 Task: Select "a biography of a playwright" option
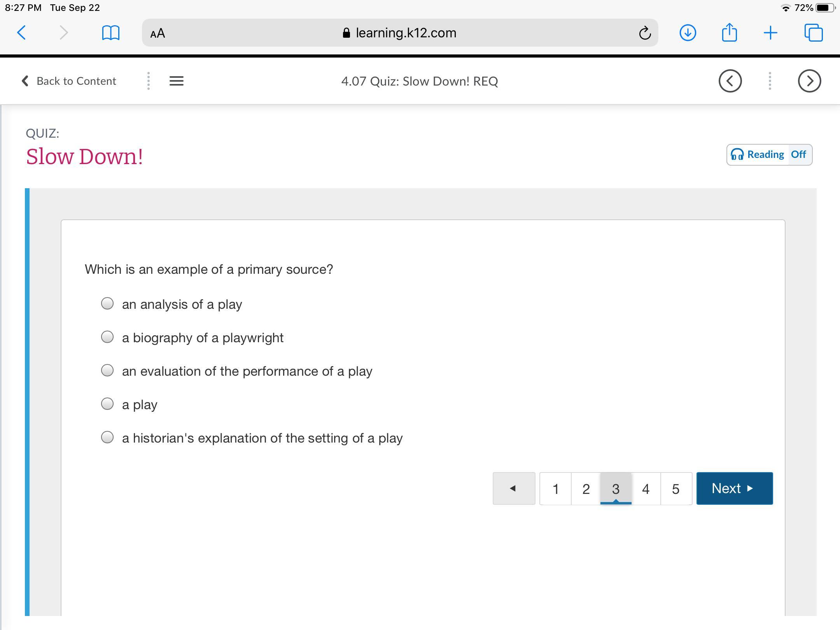(x=107, y=337)
